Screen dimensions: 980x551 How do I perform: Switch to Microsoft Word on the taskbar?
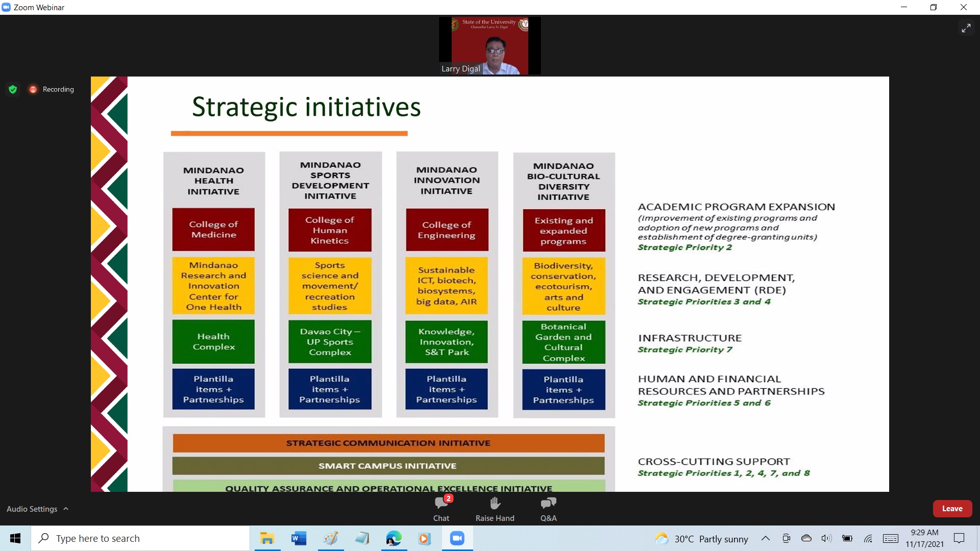pyautogui.click(x=299, y=538)
